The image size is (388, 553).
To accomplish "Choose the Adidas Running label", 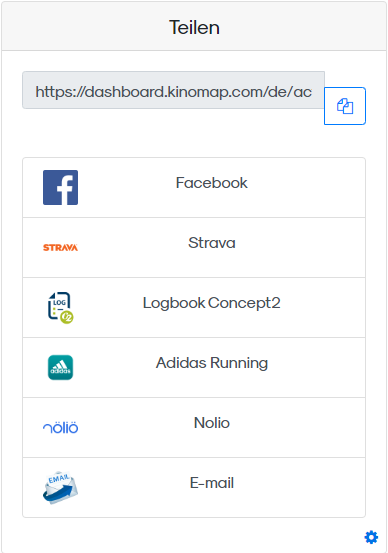I will tap(212, 363).
